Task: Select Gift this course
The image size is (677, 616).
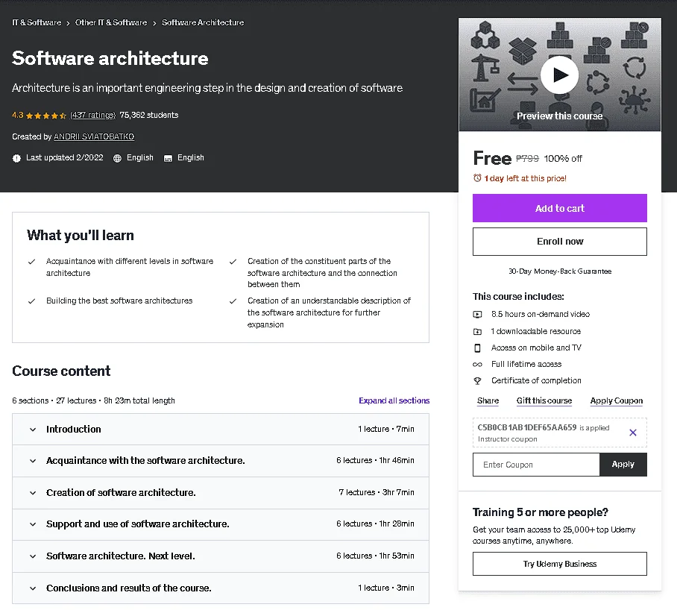Action: 544,401
